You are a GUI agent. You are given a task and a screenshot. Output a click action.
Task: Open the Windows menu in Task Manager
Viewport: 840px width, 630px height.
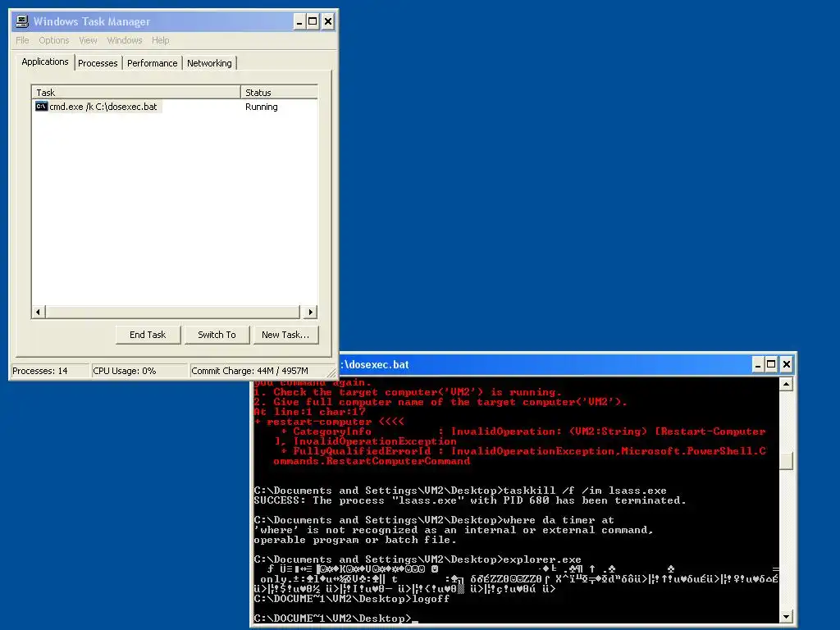click(x=125, y=40)
